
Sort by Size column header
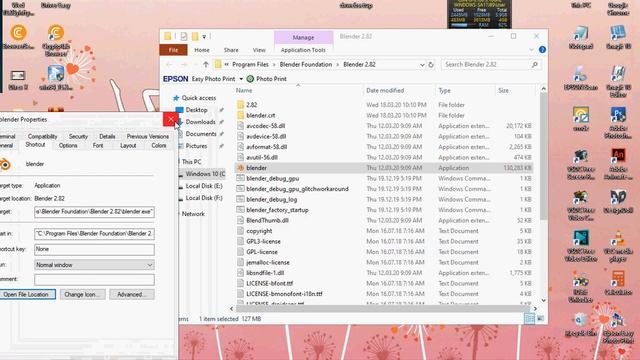(x=515, y=90)
